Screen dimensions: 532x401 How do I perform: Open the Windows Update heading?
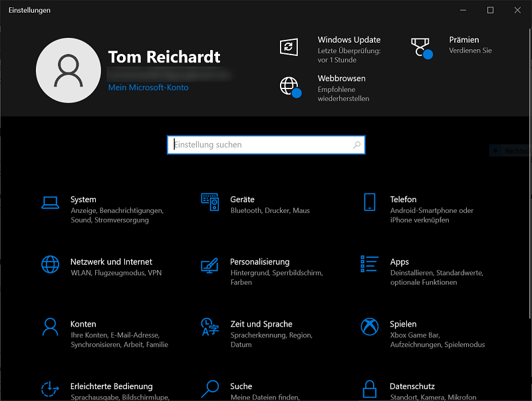[x=348, y=40]
